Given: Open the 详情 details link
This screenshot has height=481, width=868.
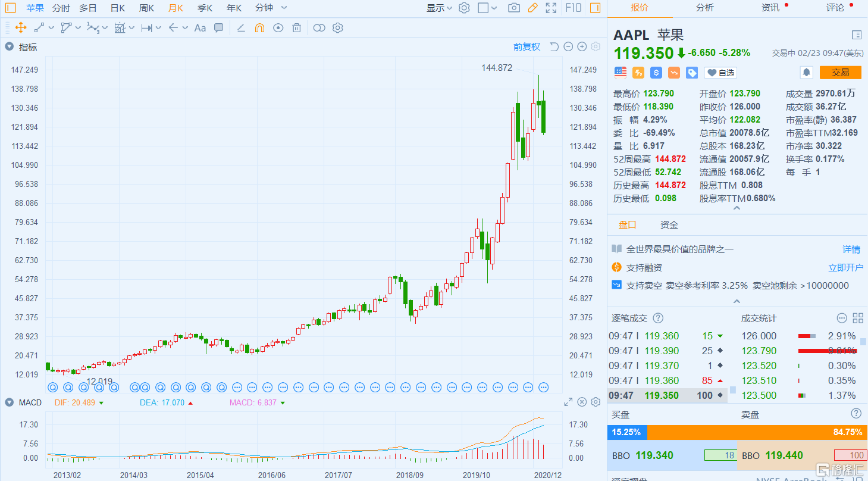Looking at the screenshot, I should coord(851,249).
